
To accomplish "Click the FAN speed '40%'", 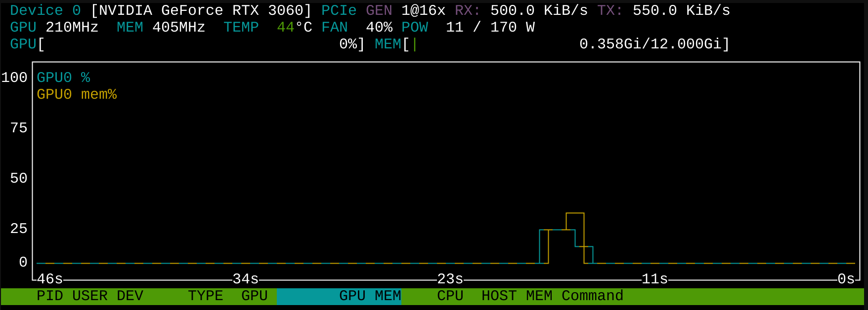I will coord(379,27).
